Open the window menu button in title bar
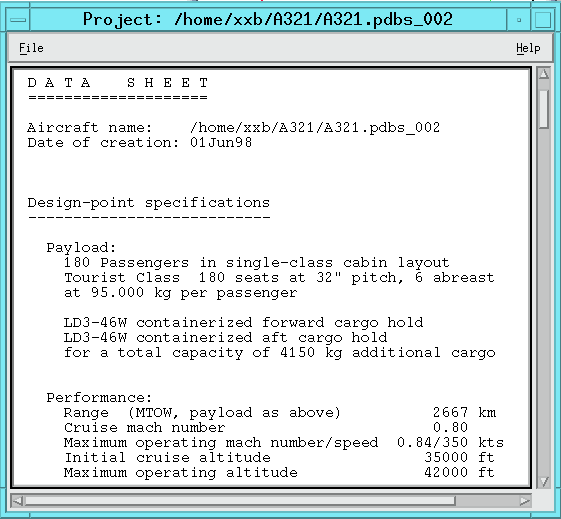Viewport: 561px width, 519px height. [18, 20]
